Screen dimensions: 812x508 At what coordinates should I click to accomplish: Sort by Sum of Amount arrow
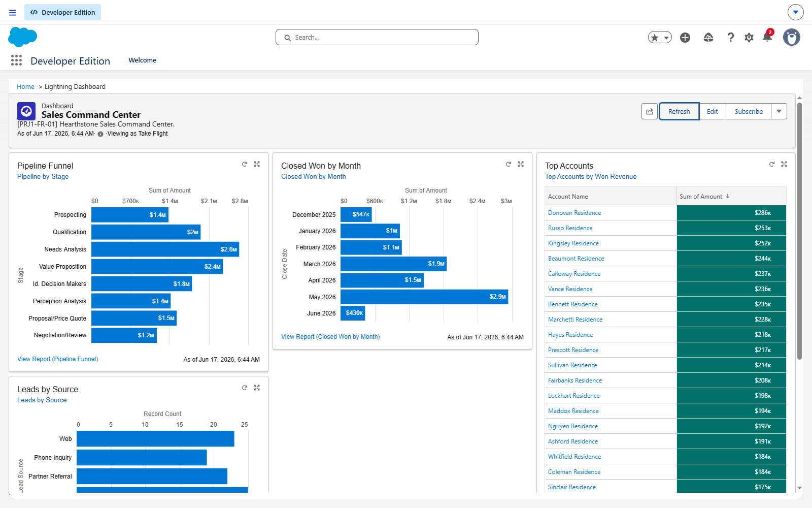point(728,196)
